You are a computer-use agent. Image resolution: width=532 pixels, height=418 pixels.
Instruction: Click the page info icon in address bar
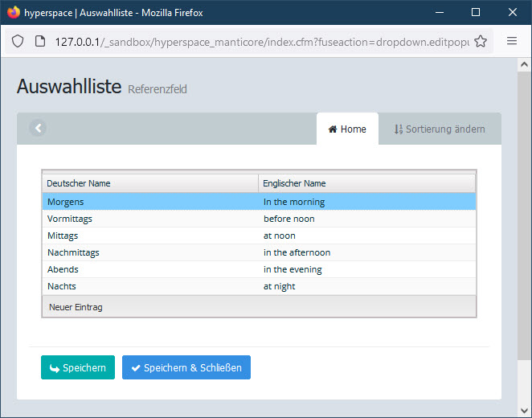(x=39, y=42)
